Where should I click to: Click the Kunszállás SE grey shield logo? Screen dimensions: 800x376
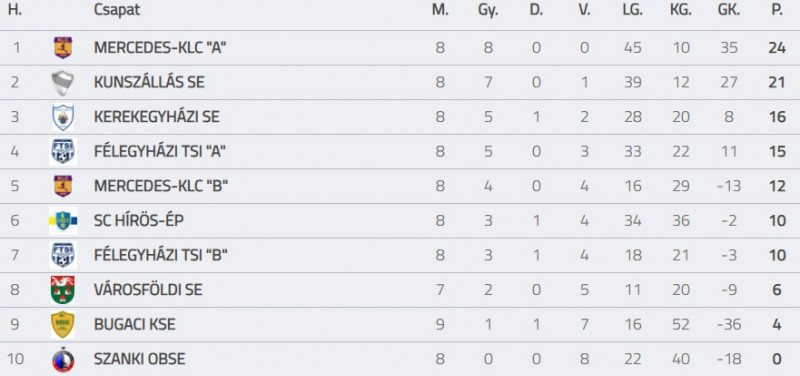63,83
